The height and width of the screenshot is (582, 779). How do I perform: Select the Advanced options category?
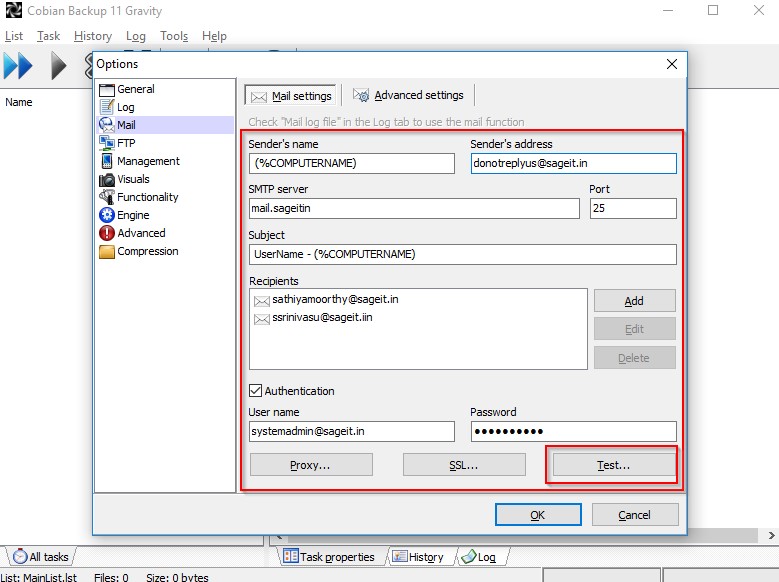click(140, 233)
